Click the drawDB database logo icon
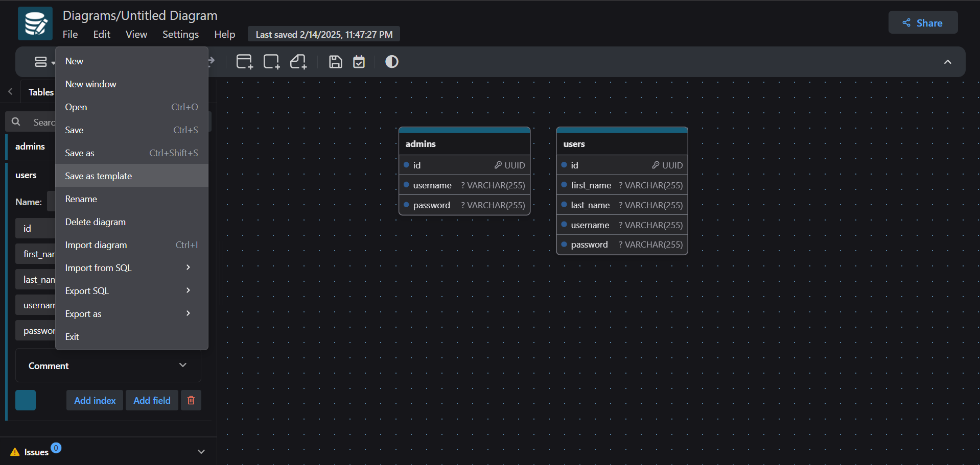Image resolution: width=980 pixels, height=465 pixels. click(35, 23)
